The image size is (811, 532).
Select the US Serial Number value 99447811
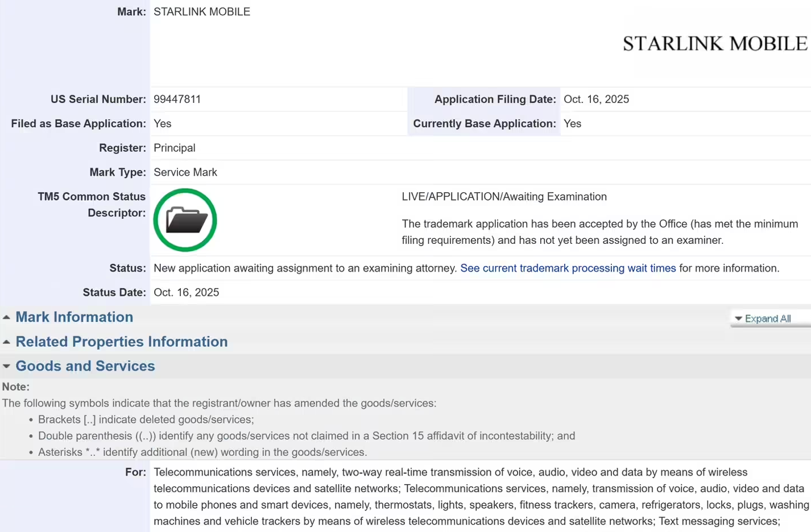(x=178, y=99)
